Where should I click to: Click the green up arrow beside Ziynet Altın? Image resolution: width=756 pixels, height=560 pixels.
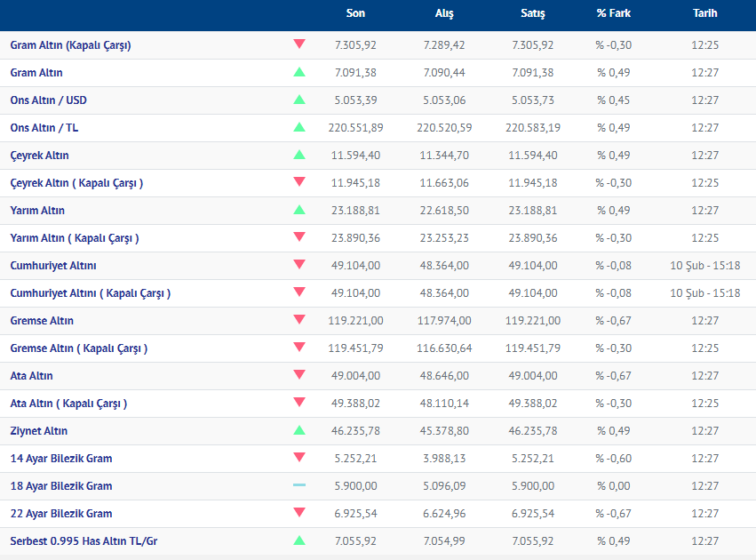tap(298, 430)
